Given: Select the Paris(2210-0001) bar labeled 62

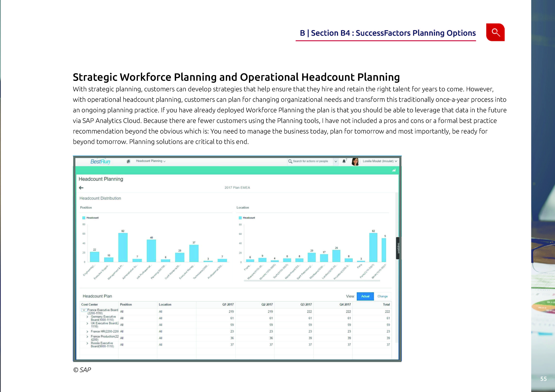Looking at the screenshot, I should coord(373,247).
